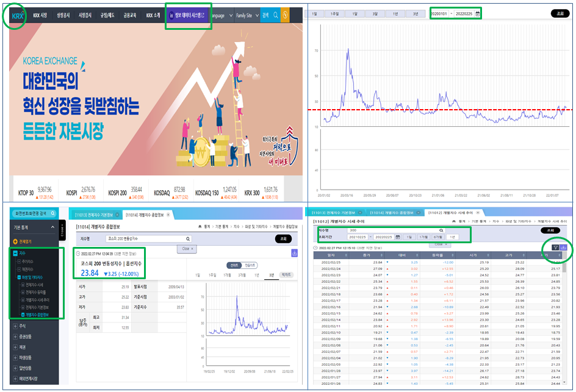Click the 2022/02/25 date cell in the 11012 table
Image resolution: width=576 pixels, height=392 pixels.
(331, 262)
